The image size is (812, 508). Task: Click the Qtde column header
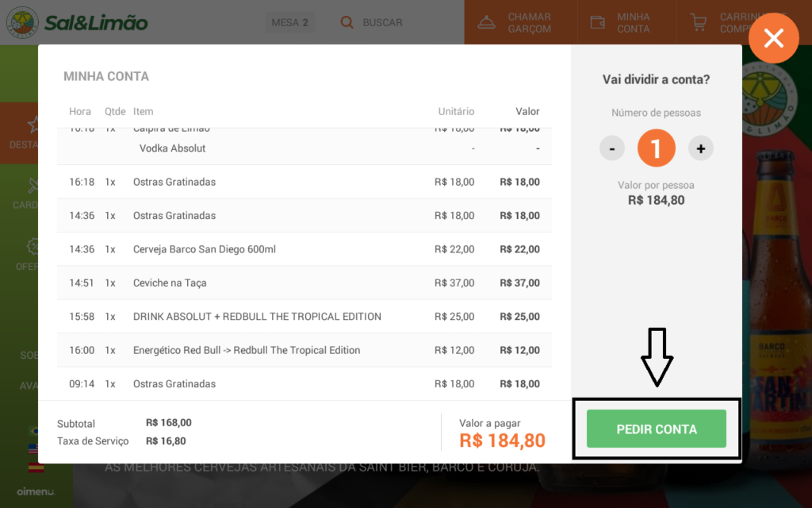(115, 111)
